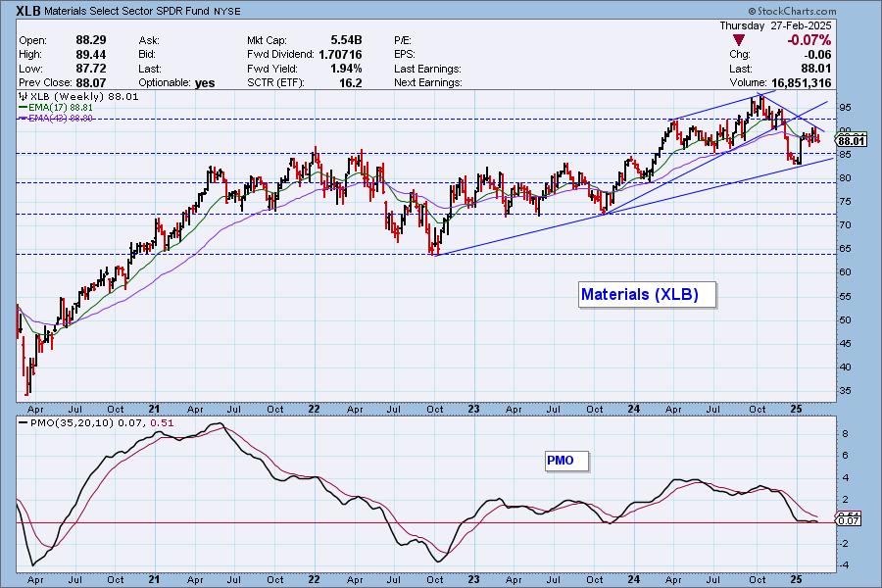Click the candlestick icon beside XLB (Weekly)
Image resolution: width=882 pixels, height=588 pixels.
tap(24, 96)
